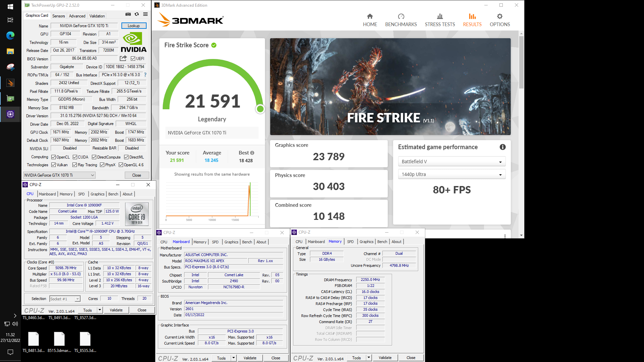Image resolution: width=644 pixels, height=362 pixels.
Task: Switch to GPU-Z taskbar icon
Action: (x=10, y=99)
